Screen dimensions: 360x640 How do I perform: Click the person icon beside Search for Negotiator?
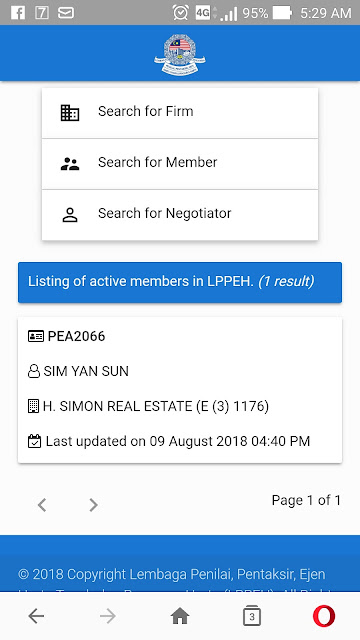(70, 215)
